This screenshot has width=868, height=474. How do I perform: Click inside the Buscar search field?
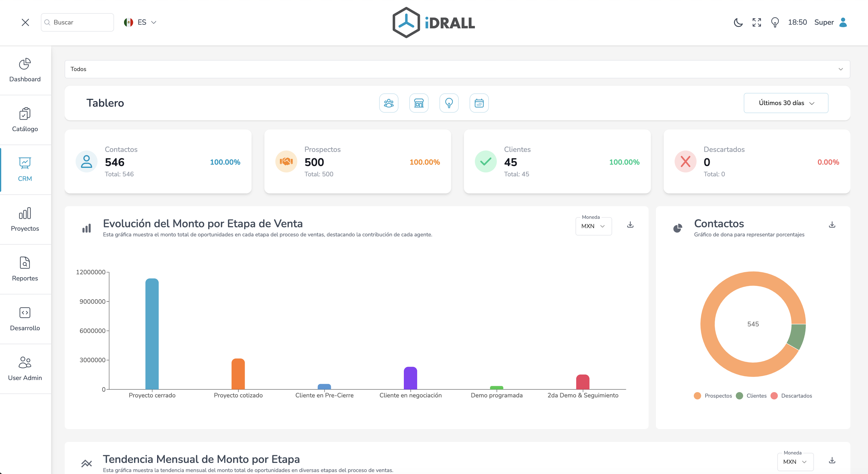point(77,22)
